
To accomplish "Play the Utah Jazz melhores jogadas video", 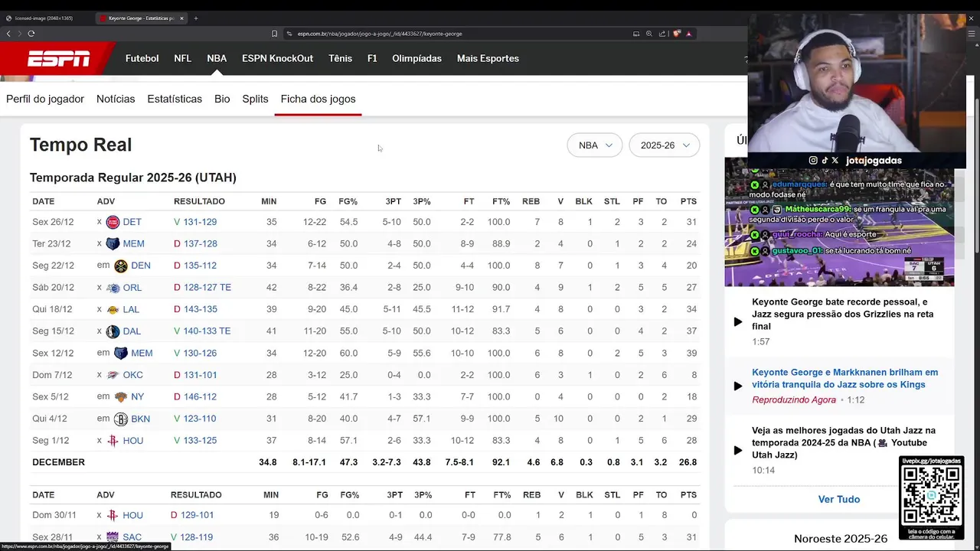I will pos(738,450).
